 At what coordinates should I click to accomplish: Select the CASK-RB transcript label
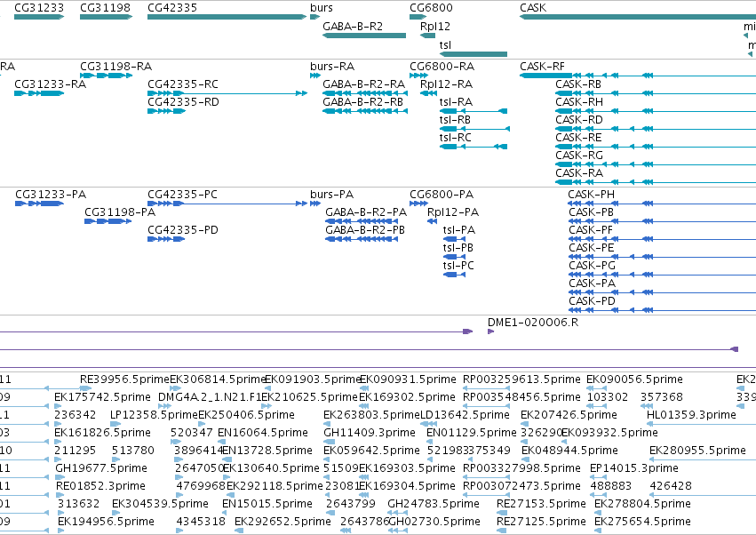tap(578, 84)
